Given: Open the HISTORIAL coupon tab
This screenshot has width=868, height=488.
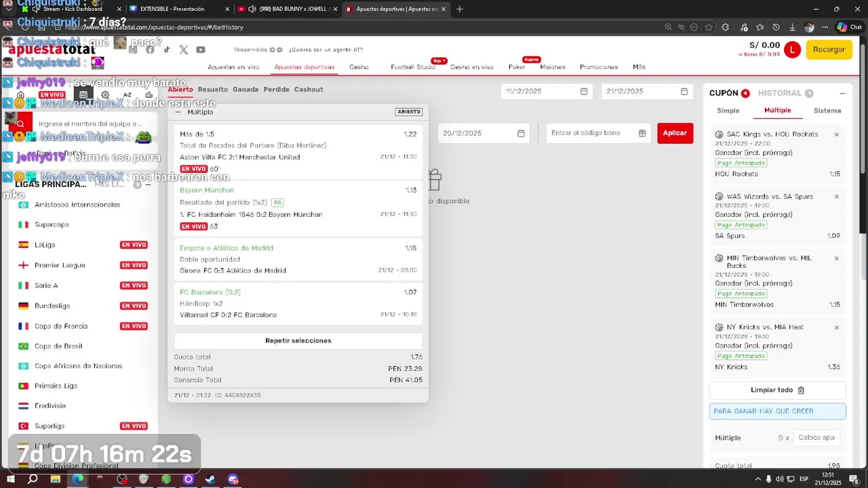Looking at the screenshot, I should pyautogui.click(x=785, y=93).
